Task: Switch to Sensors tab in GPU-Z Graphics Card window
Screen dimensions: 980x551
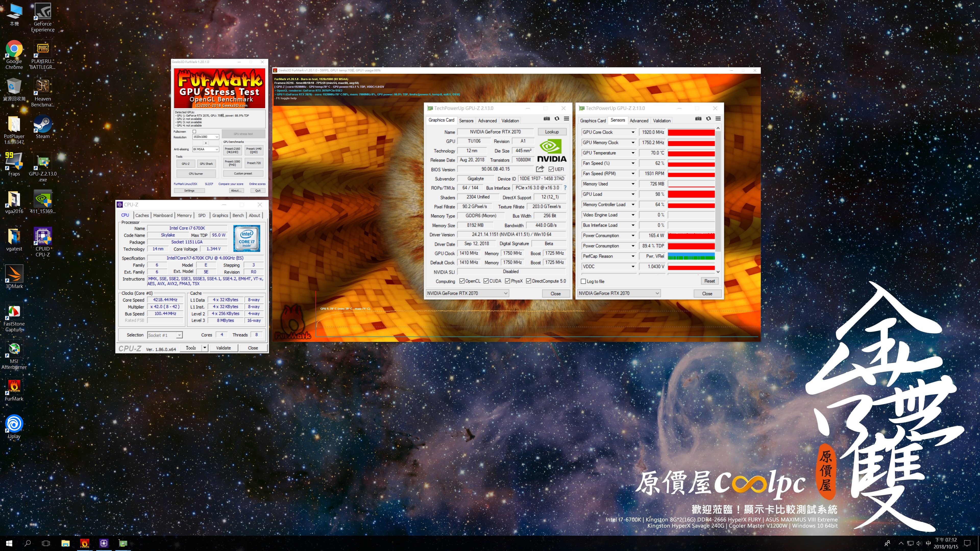Action: (466, 121)
